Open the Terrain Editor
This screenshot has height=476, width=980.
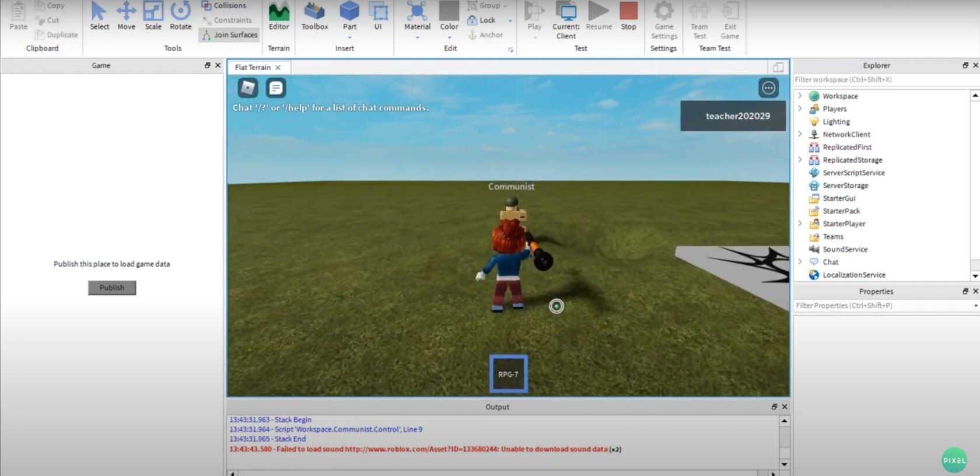[x=279, y=16]
